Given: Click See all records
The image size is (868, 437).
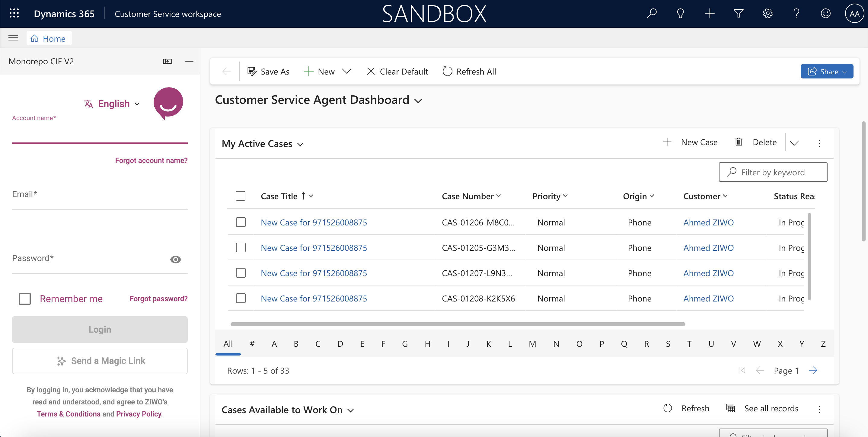Looking at the screenshot, I should tap(762, 408).
